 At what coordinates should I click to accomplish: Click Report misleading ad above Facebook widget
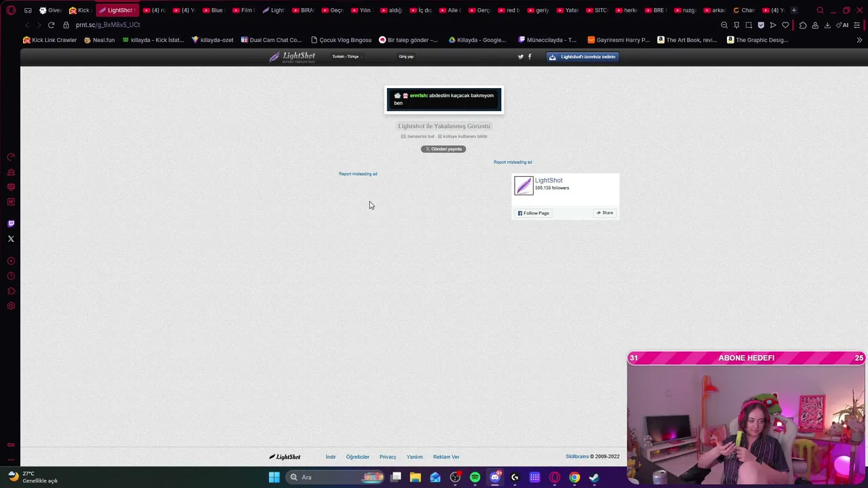coord(513,162)
